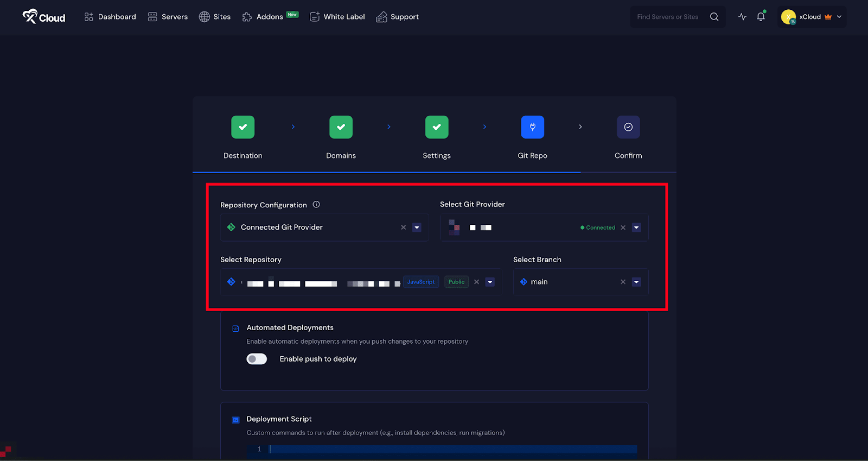Click the Find Servers or Sites search field
This screenshot has height=461, width=868.
pyautogui.click(x=668, y=17)
